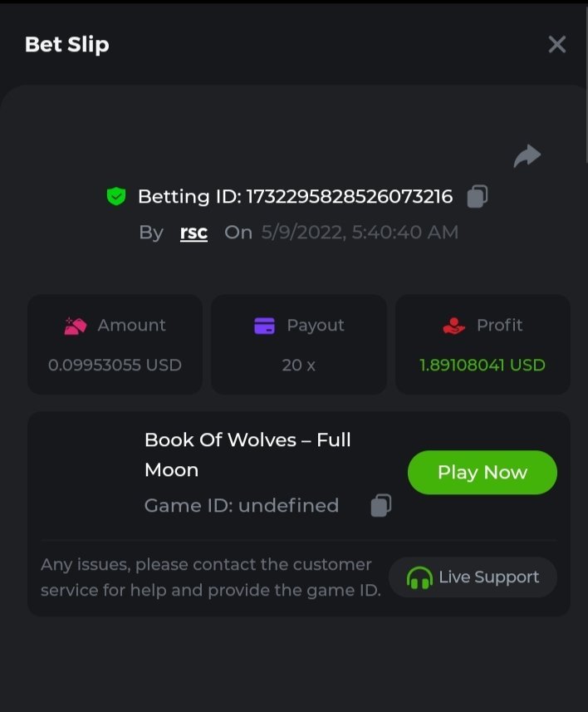Click the Betting ID number text
Viewport: 588px width, 712px height.
point(349,197)
